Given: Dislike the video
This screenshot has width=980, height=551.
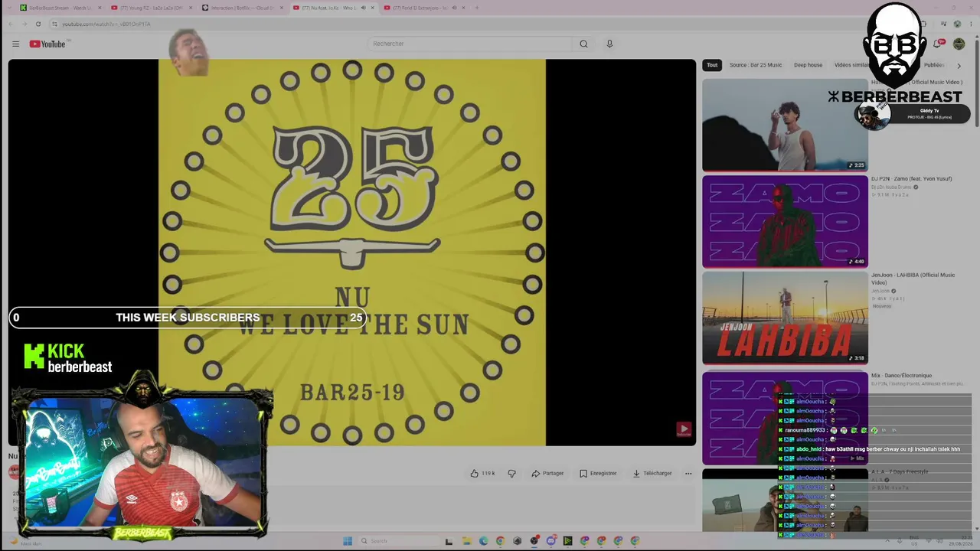Looking at the screenshot, I should [x=512, y=473].
